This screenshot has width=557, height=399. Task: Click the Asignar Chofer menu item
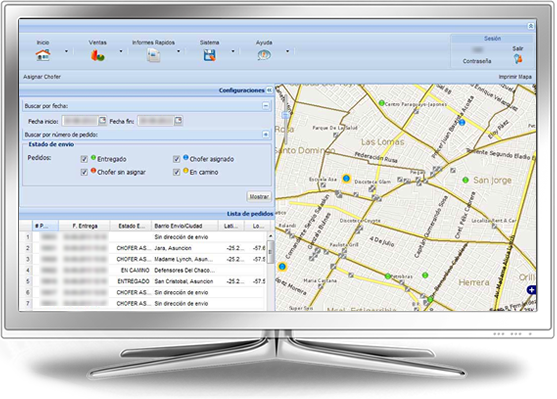[42, 77]
